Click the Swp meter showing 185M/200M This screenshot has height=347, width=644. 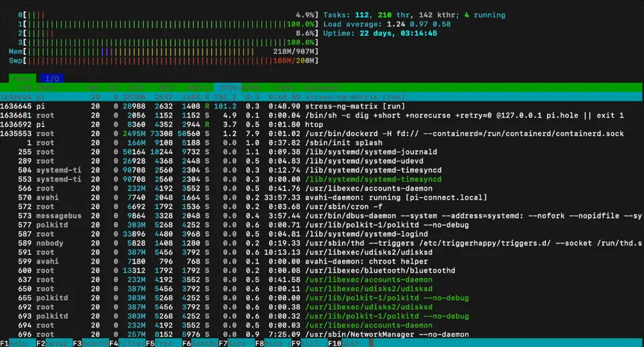[164, 60]
